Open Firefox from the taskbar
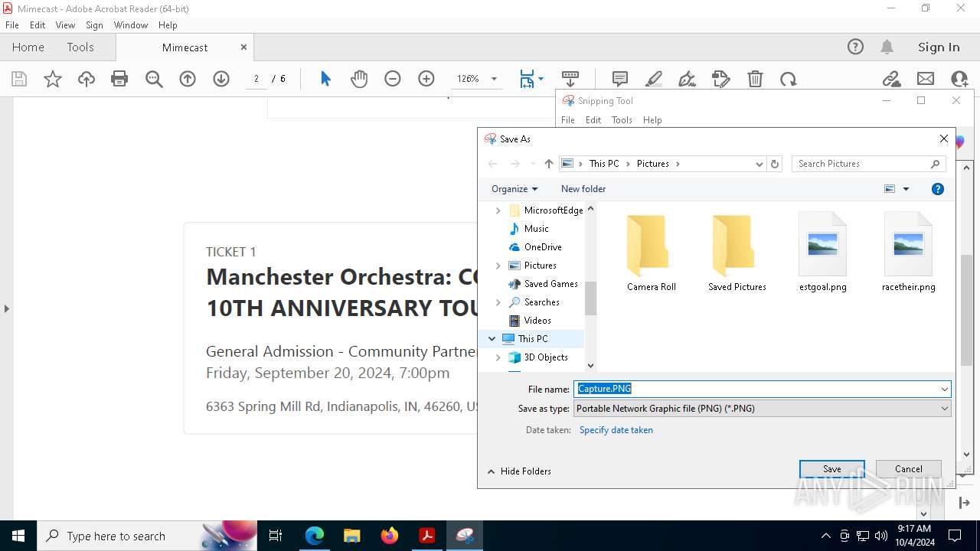980x551 pixels. click(390, 536)
